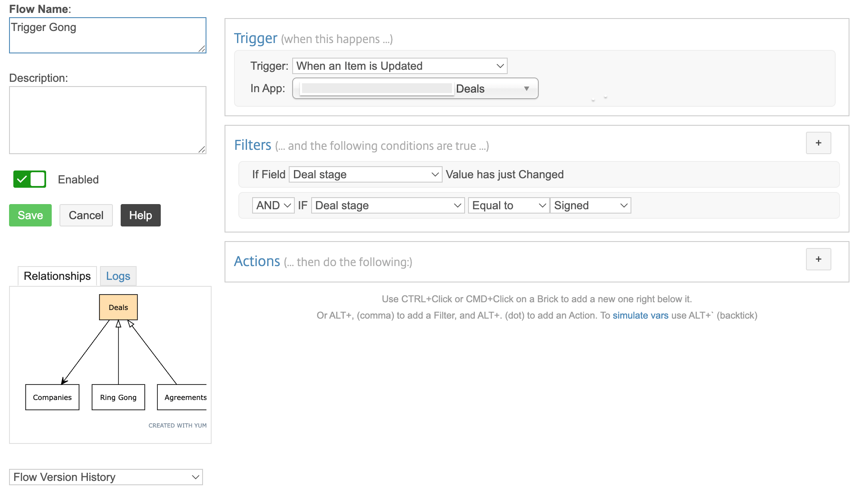Open Help for the flow
The width and height of the screenshot is (868, 496).
coord(141,215)
